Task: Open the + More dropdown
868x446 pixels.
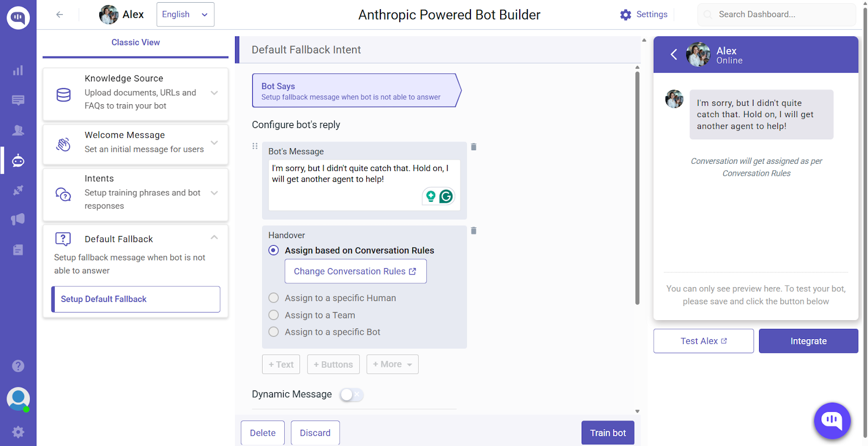Action: coord(392,365)
